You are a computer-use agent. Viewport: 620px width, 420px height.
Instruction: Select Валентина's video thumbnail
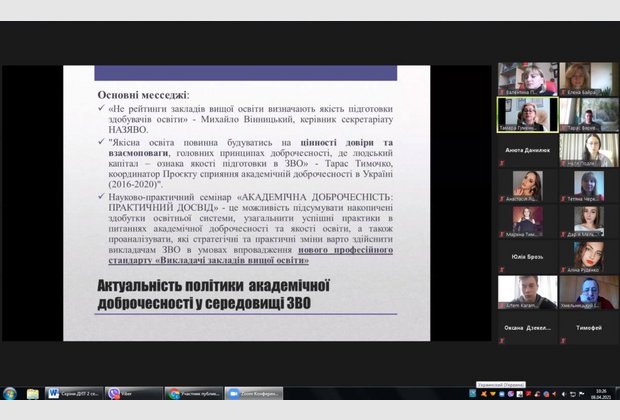[x=527, y=79]
